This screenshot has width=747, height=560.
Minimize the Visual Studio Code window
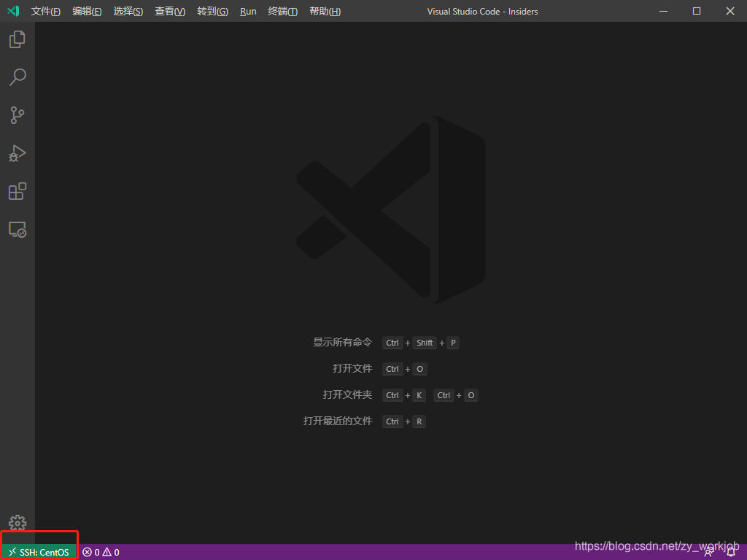point(663,11)
